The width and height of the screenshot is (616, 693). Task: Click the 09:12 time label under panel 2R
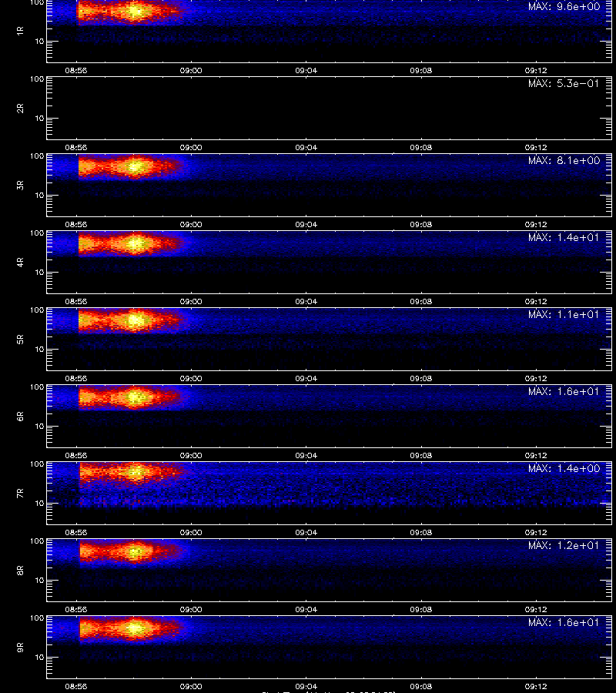[x=536, y=147]
